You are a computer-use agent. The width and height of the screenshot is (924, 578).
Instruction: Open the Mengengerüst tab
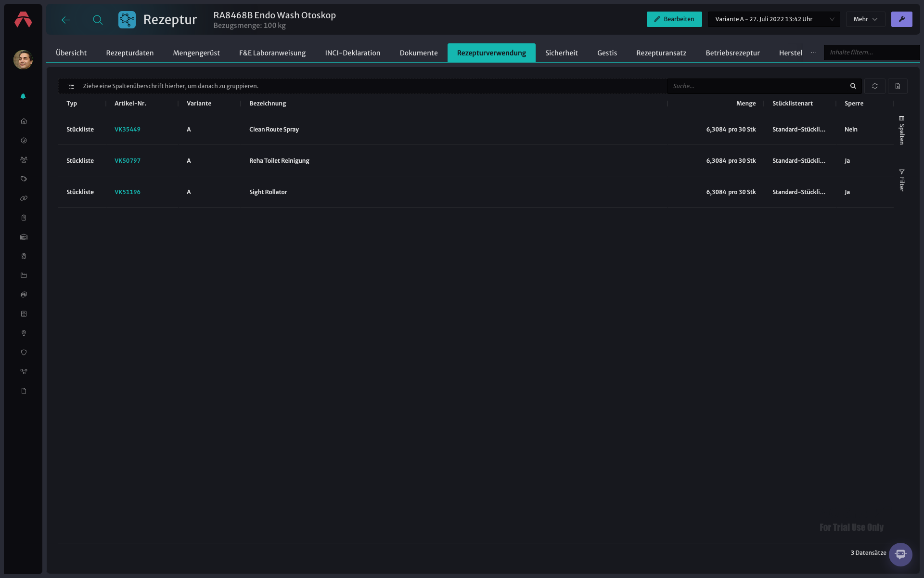pos(196,53)
